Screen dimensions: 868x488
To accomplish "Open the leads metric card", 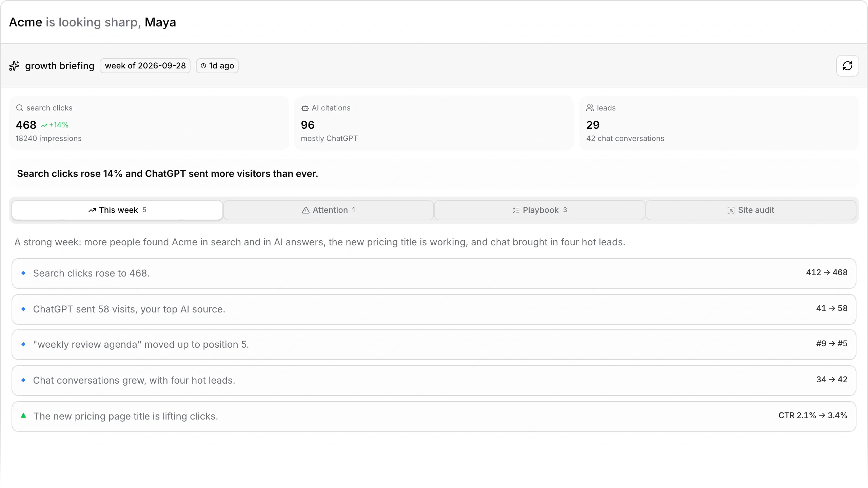I will [719, 123].
